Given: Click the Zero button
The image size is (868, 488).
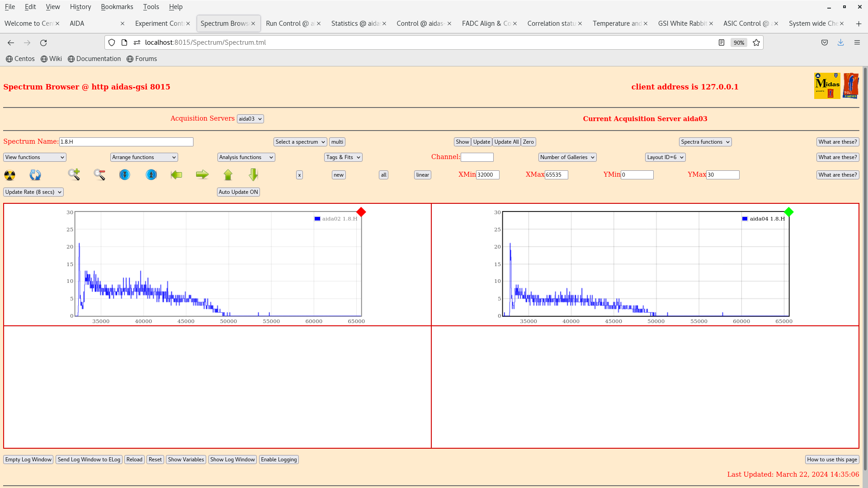Looking at the screenshot, I should pyautogui.click(x=528, y=142).
